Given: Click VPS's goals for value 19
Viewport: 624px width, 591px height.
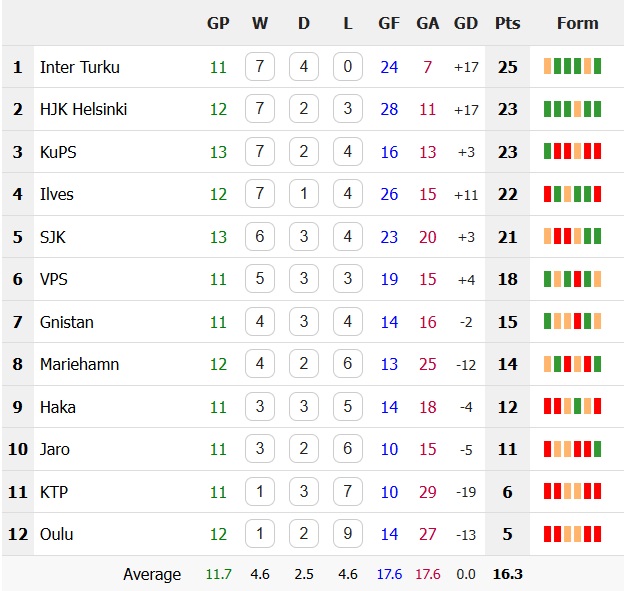Looking at the screenshot, I should click(x=389, y=279).
